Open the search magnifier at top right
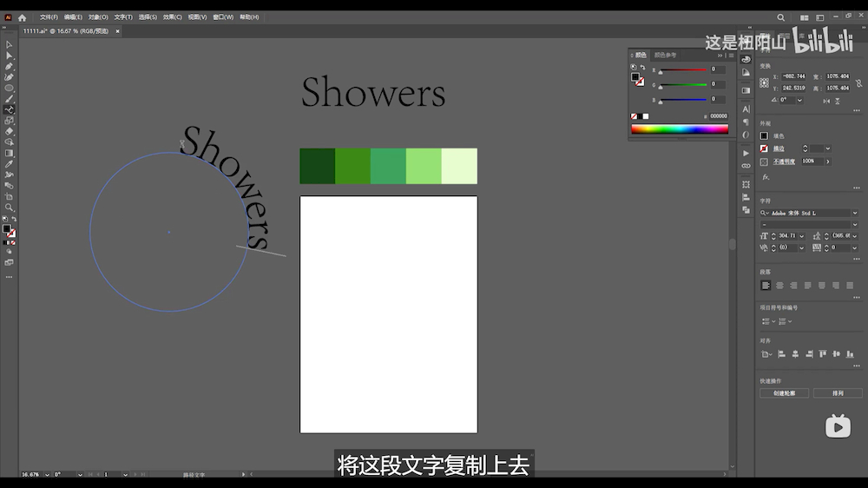Image resolution: width=868 pixels, height=488 pixels. pyautogui.click(x=780, y=17)
